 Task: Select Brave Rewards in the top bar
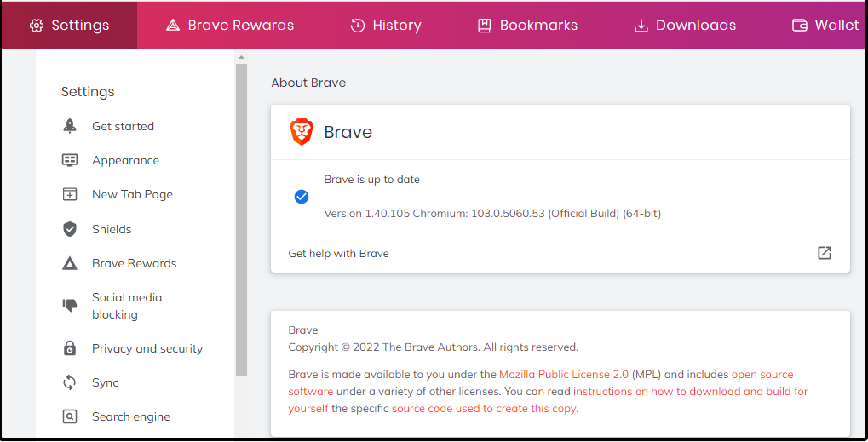click(x=230, y=25)
